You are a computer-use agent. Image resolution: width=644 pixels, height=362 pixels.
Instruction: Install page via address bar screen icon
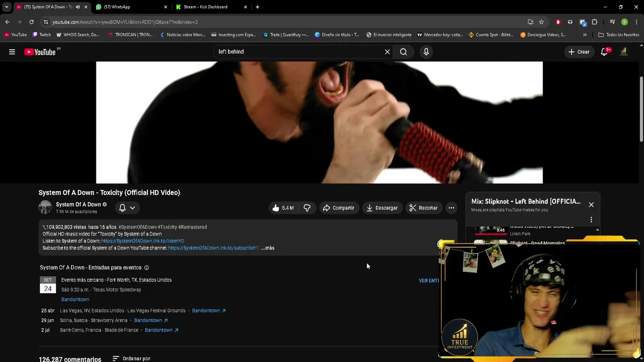[530, 22]
